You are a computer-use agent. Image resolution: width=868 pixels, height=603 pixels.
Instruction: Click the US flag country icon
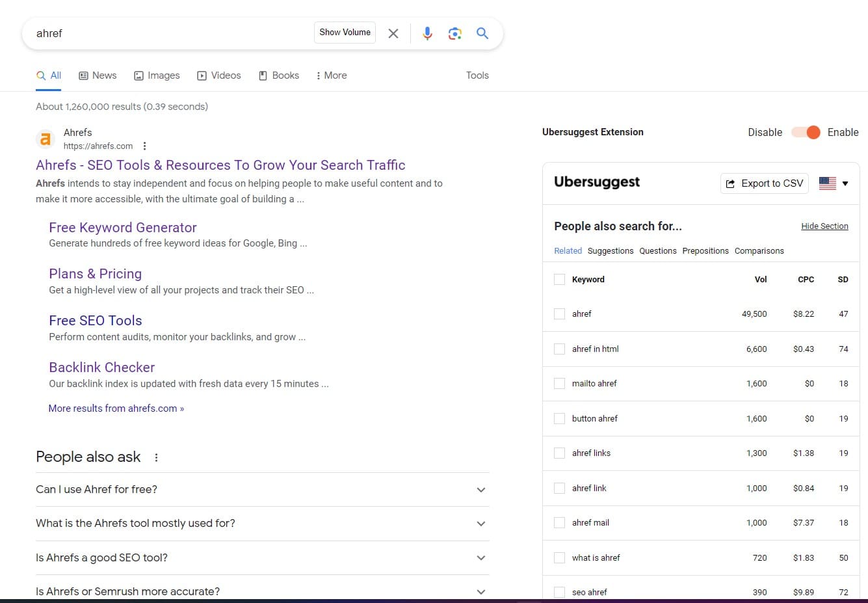coord(828,183)
